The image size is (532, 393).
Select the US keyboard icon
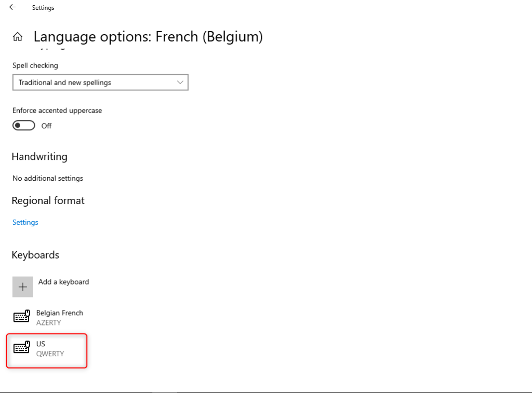click(22, 347)
